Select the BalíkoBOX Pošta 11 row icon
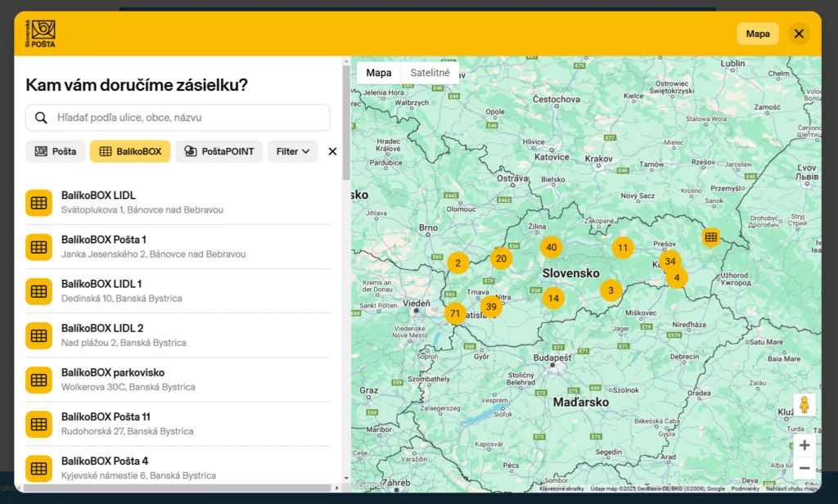838x504 pixels. coord(38,425)
